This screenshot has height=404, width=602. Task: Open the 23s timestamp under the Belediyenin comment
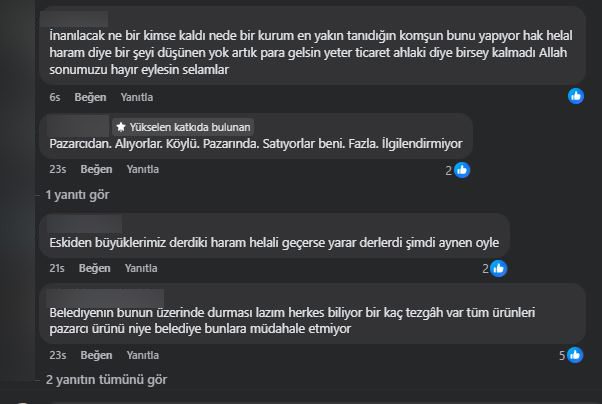click(x=57, y=355)
